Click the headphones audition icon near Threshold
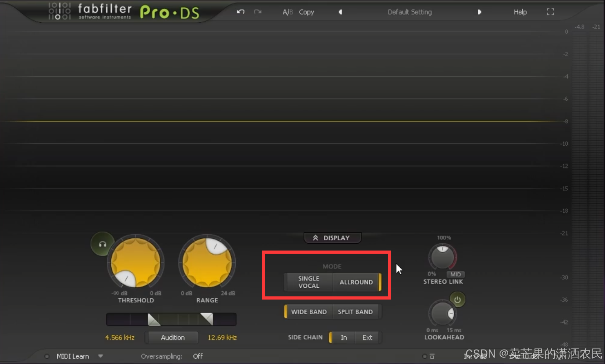 (102, 244)
